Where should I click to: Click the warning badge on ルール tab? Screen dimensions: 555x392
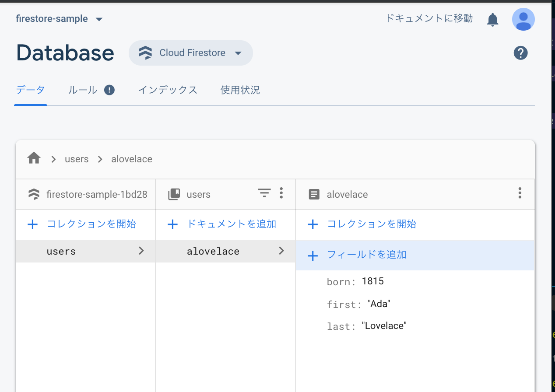click(109, 90)
